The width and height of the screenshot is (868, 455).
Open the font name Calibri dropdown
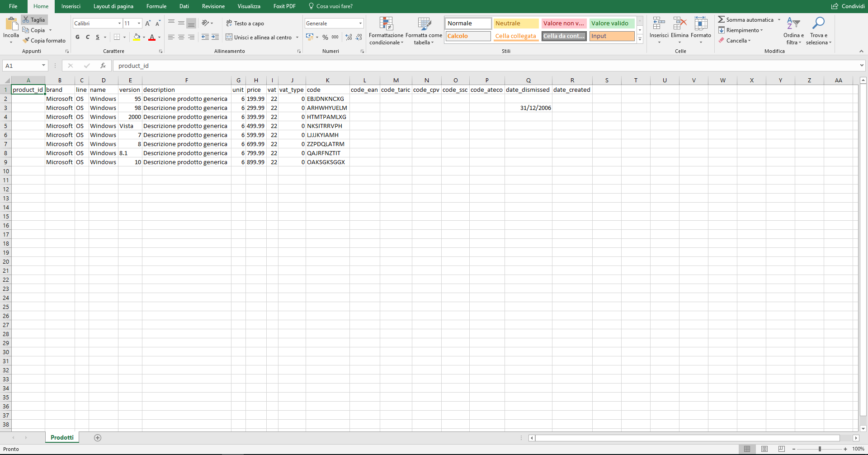click(x=119, y=24)
